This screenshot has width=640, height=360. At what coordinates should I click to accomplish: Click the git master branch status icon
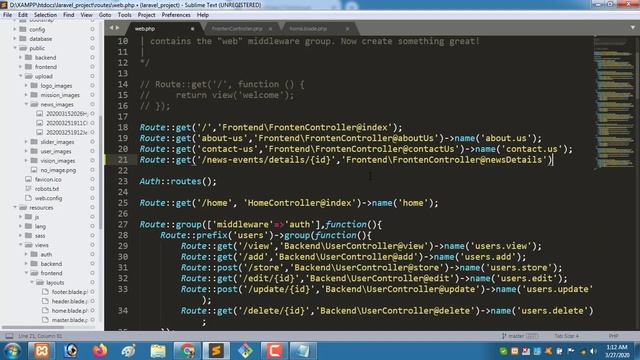click(519, 336)
